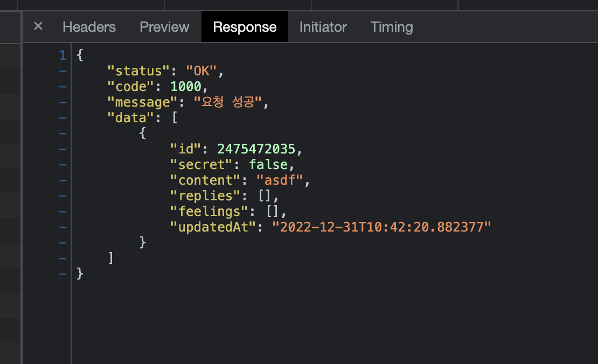Click the false value of secret

coord(268,165)
